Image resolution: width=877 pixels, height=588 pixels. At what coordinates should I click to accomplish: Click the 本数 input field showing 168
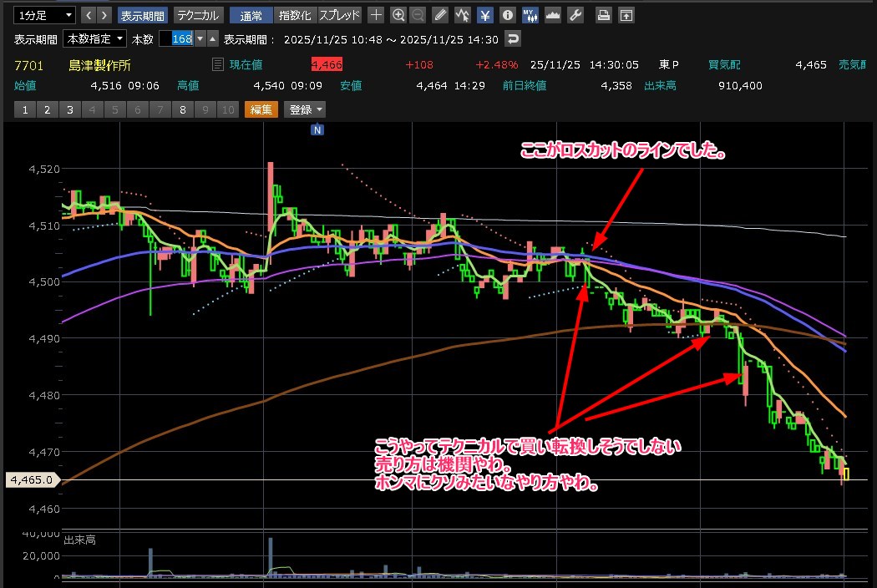tap(176, 38)
